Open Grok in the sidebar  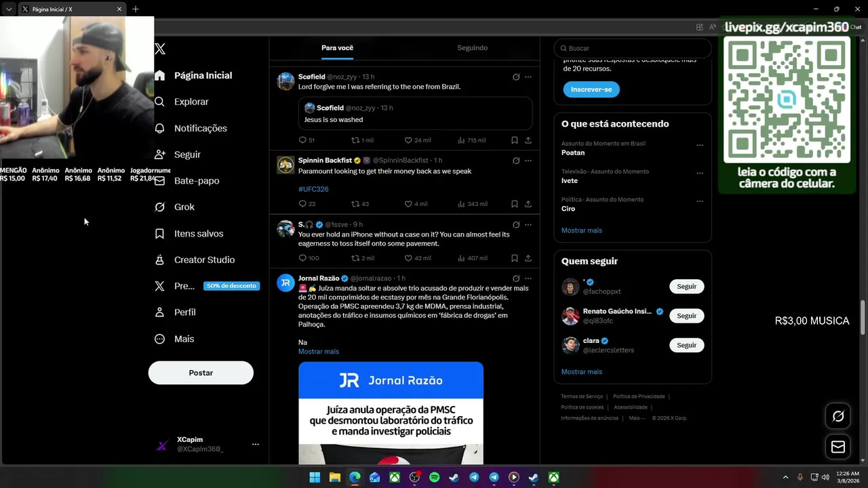coord(174,207)
